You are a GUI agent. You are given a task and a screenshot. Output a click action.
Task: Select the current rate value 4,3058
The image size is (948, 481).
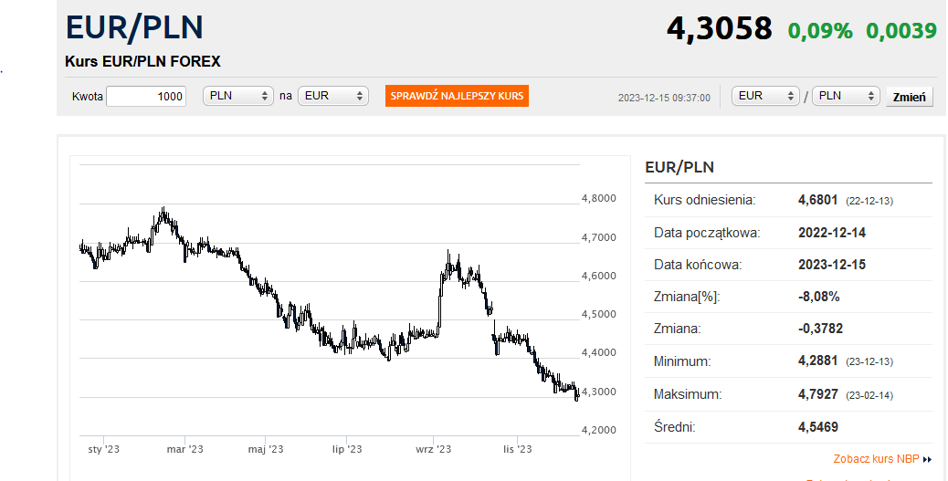[x=720, y=29]
